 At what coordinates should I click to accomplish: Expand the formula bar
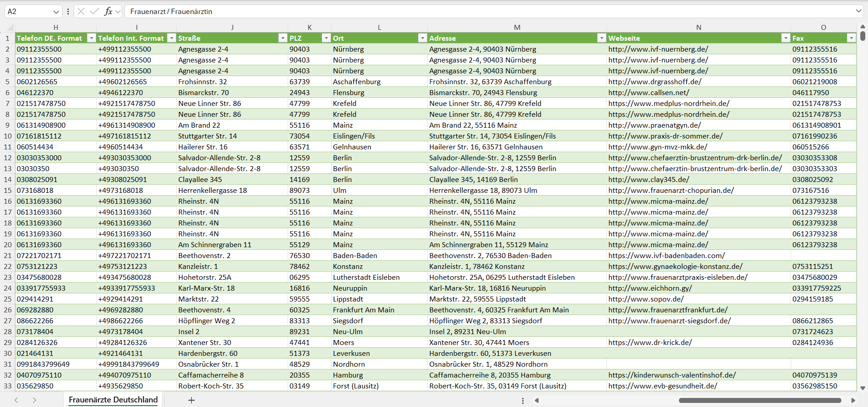[858, 11]
